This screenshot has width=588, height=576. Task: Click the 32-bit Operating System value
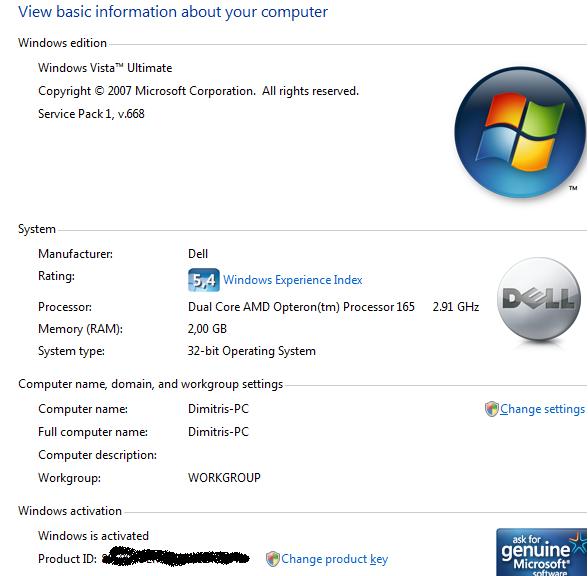tap(252, 351)
